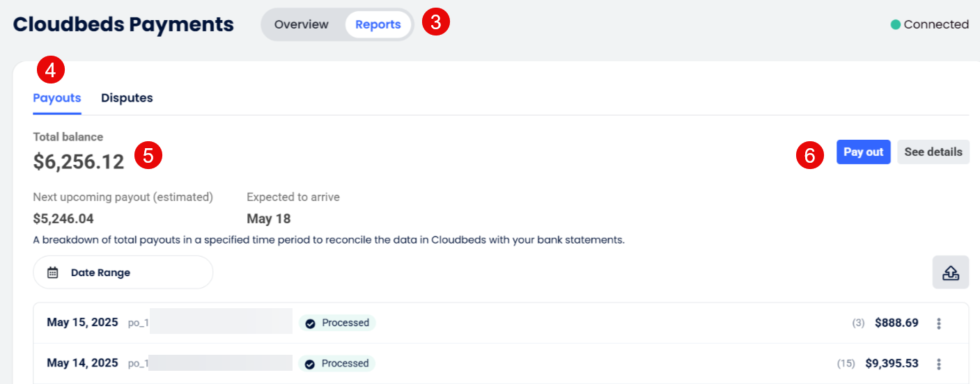Switch to the Disputes tab
980x384 pixels.
tap(127, 98)
